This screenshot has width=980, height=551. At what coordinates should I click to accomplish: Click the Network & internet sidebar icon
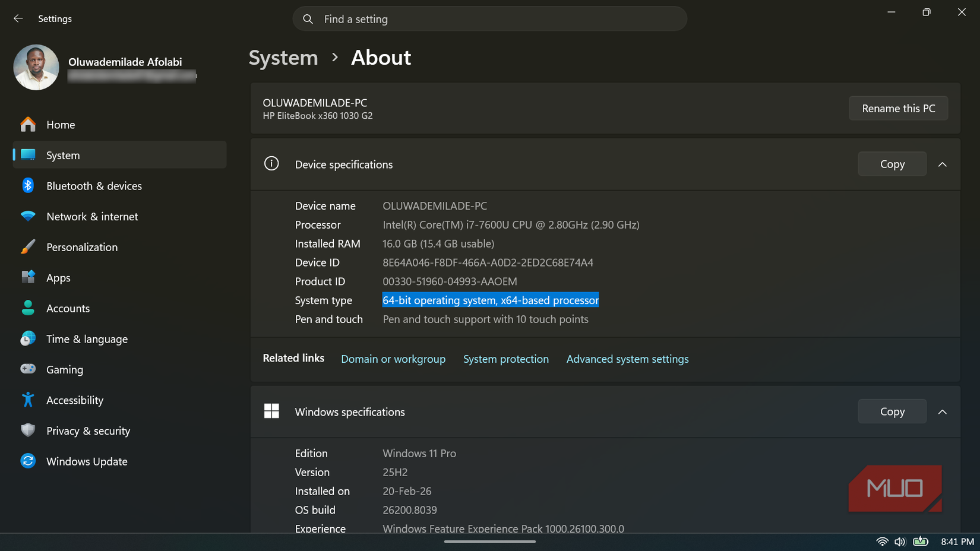point(28,216)
